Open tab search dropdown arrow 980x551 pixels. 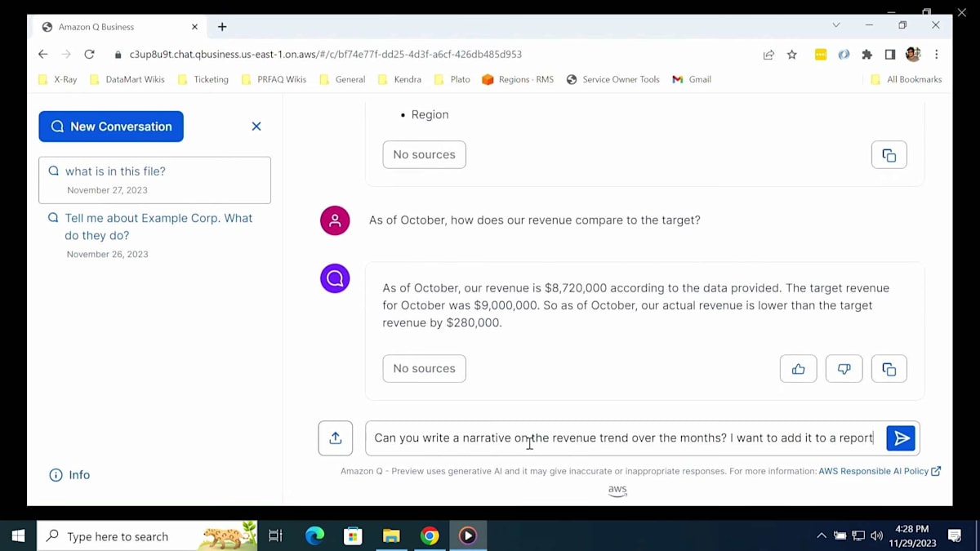836,25
